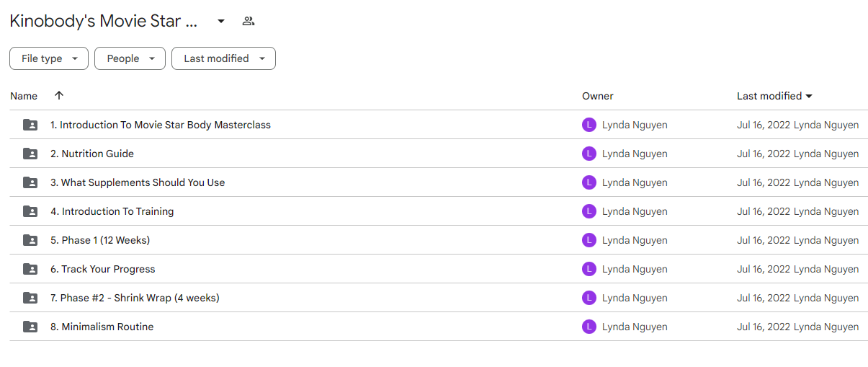
Task: Click Lynda Nguyen owner name in Track Your Progress row
Action: click(635, 269)
